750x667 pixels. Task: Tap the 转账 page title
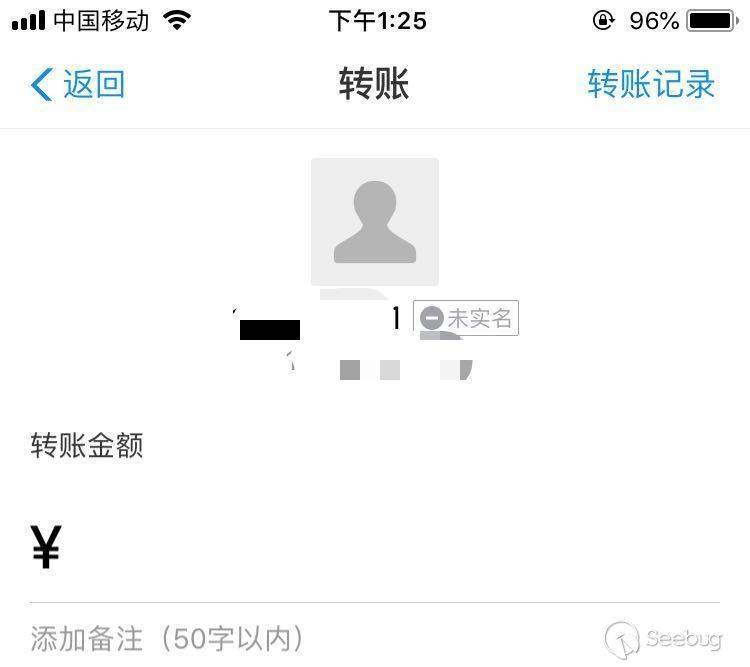374,84
